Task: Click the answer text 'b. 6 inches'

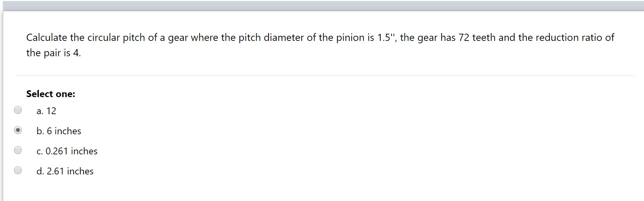Action: tap(59, 130)
